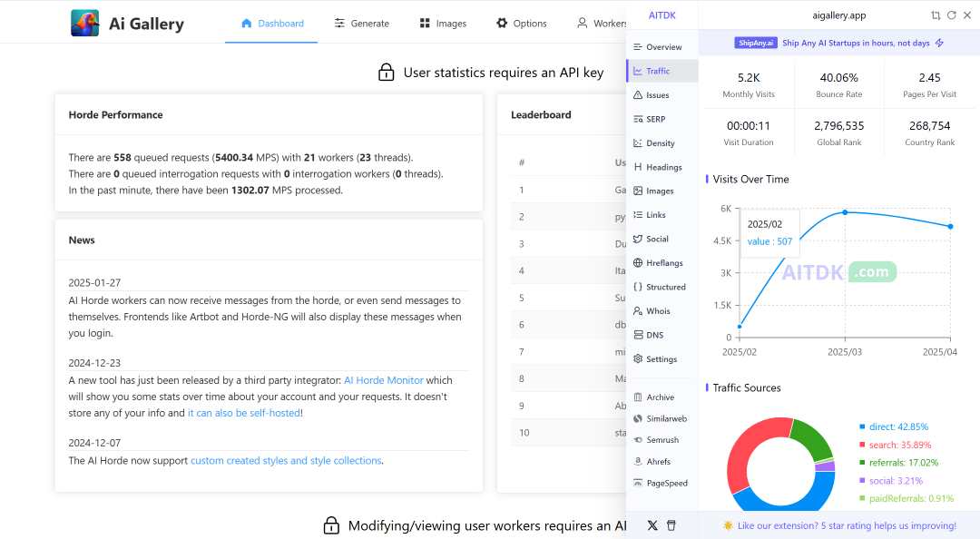
Task: Click the screenshot crop icon in AITDK header
Action: [x=936, y=15]
